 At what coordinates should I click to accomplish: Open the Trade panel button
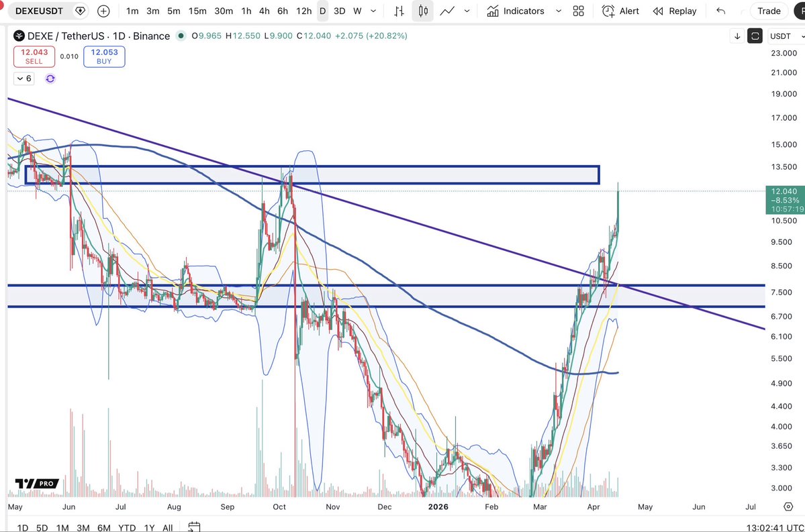(x=769, y=11)
